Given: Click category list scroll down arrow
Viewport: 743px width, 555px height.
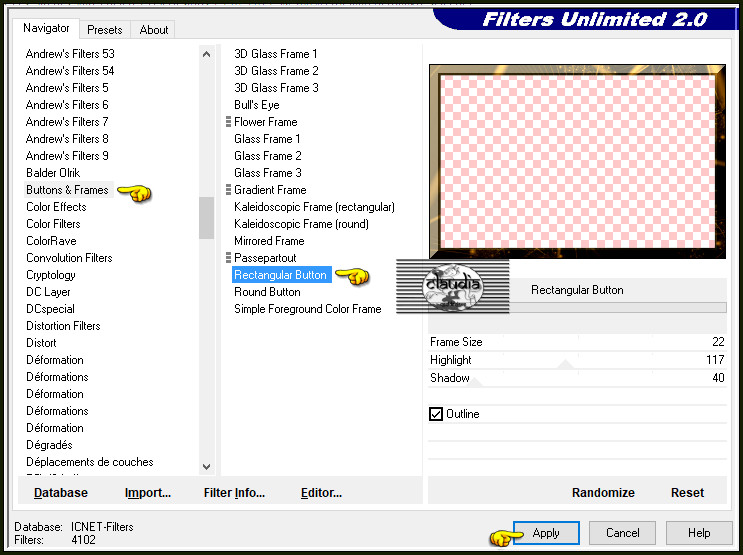Looking at the screenshot, I should pyautogui.click(x=206, y=466).
